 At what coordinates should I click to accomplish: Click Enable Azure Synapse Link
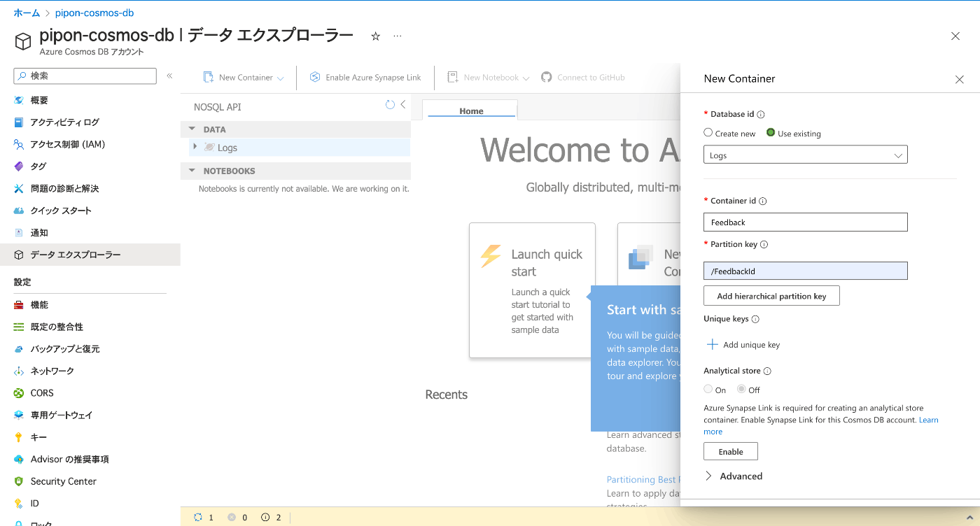(x=365, y=78)
